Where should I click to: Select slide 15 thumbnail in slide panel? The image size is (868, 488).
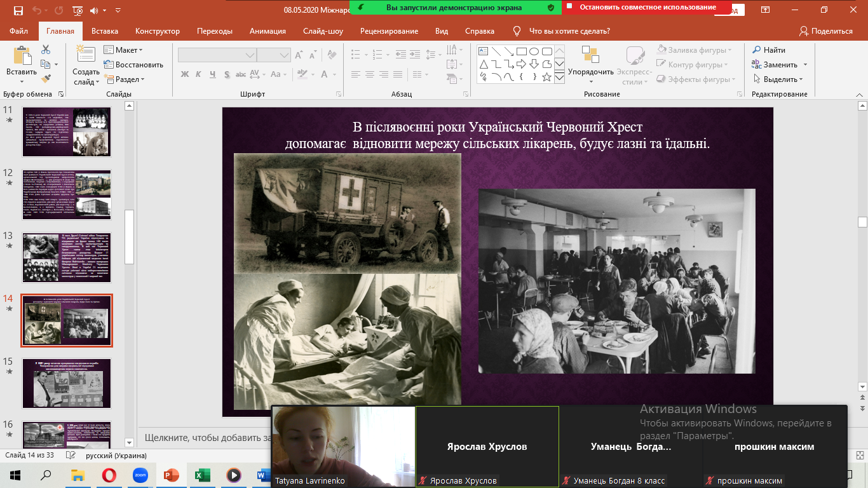click(67, 383)
